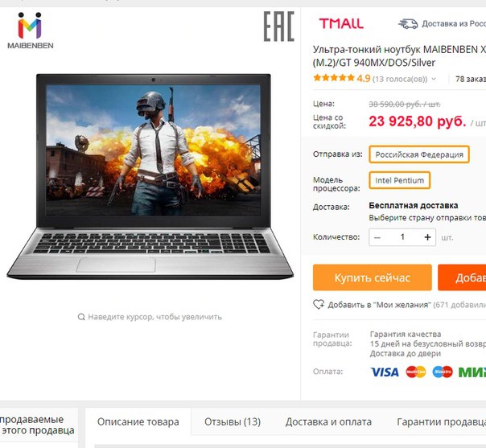This screenshot has width=486, height=448.
Task: Click the MasterCard payment icon
Action: (x=416, y=372)
